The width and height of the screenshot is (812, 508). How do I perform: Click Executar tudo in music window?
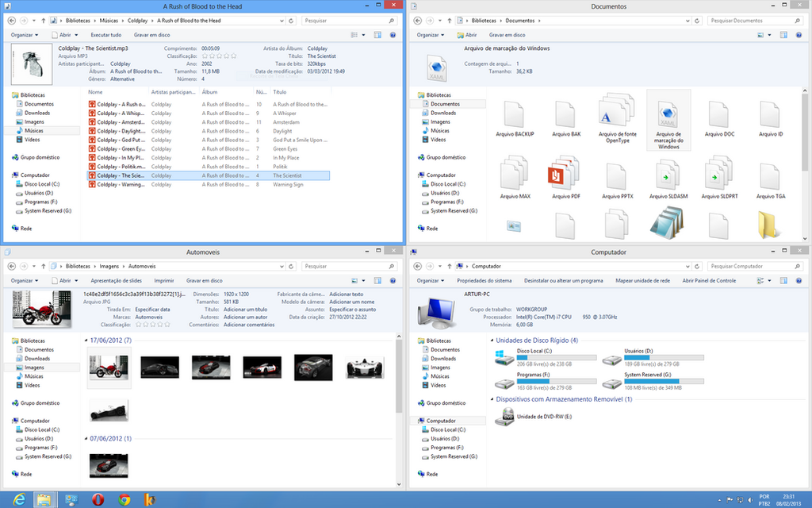point(106,35)
